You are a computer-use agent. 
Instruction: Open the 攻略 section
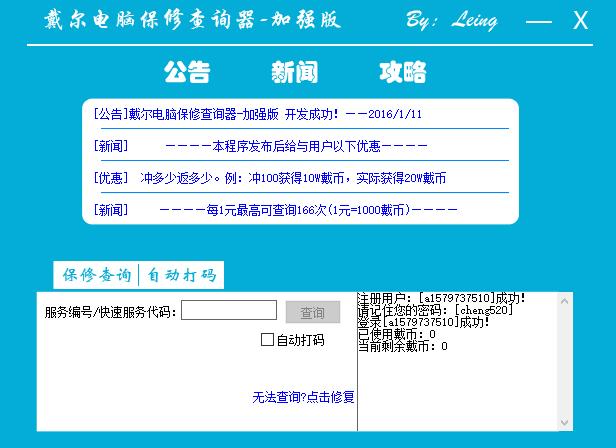403,72
